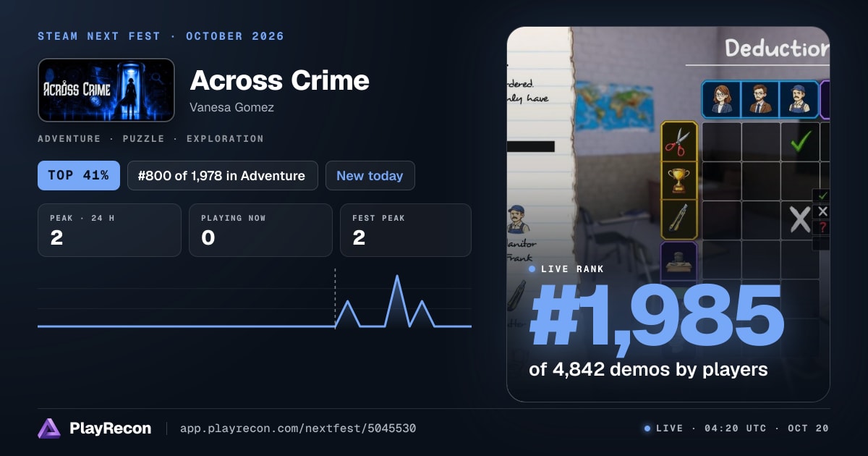Click the large grey X in the deduction grid
This screenshot has height=456, width=868.
800,219
